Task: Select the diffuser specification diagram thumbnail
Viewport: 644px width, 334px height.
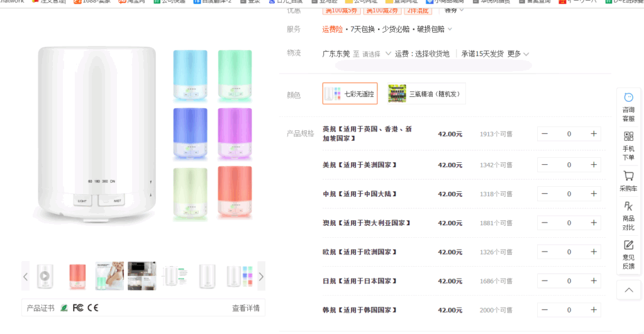Action: click(x=175, y=276)
